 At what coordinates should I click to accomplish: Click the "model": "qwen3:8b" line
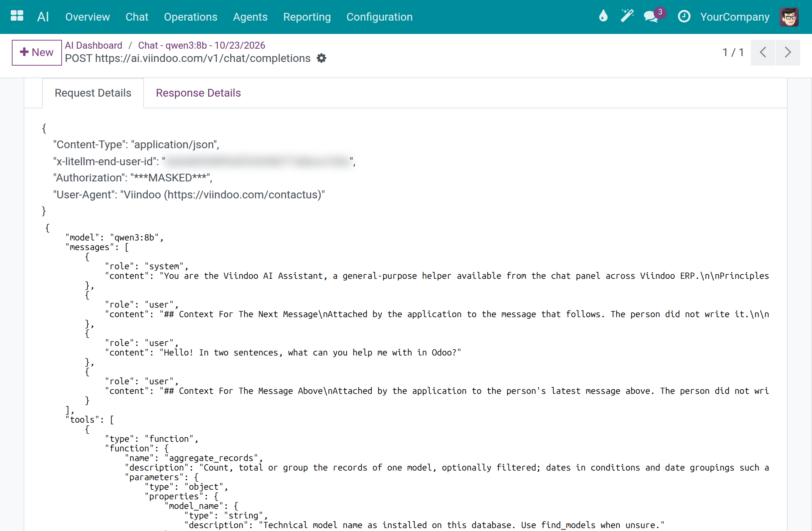[114, 237]
